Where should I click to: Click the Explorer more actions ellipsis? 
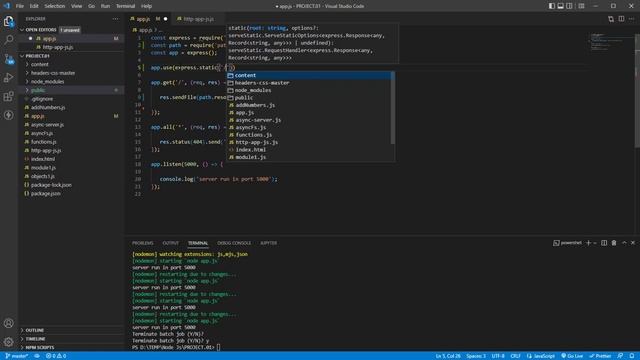click(116, 19)
